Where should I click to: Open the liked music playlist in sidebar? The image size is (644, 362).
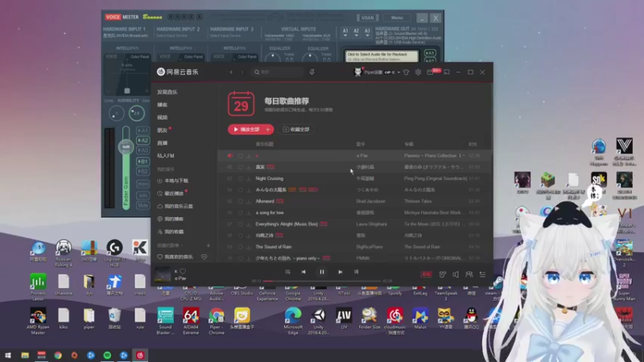(x=175, y=257)
